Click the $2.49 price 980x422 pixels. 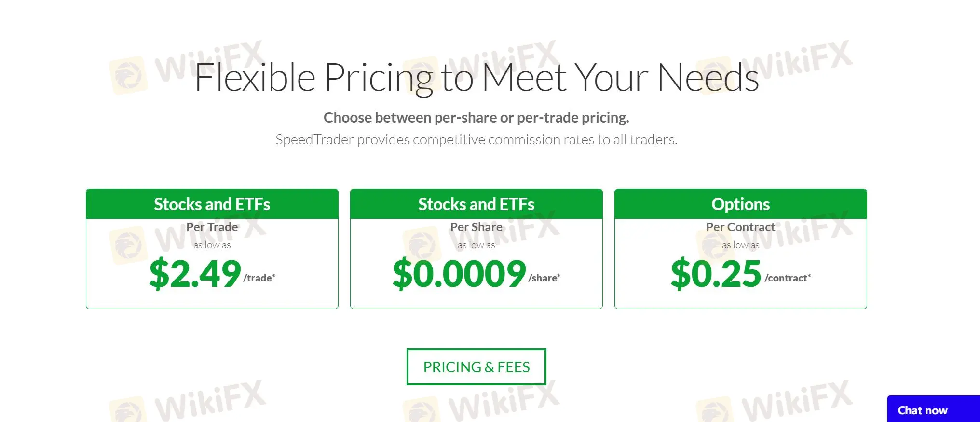coord(195,274)
